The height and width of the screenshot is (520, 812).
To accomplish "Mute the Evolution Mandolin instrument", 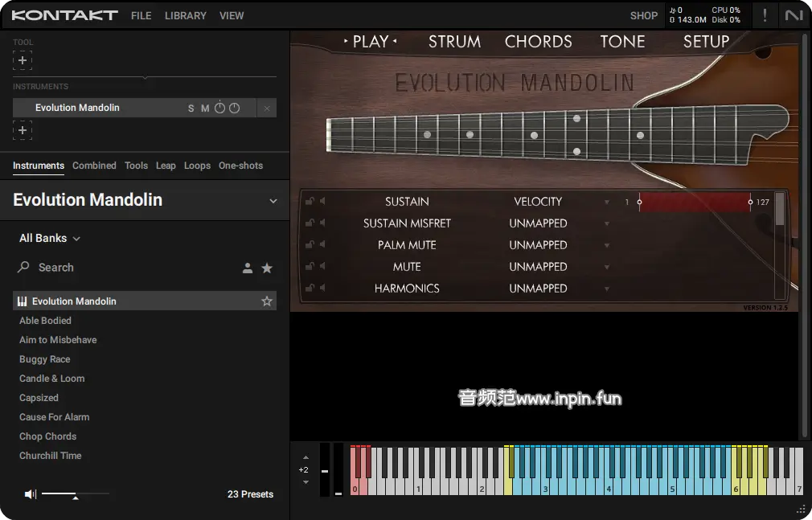I will 205,109.
